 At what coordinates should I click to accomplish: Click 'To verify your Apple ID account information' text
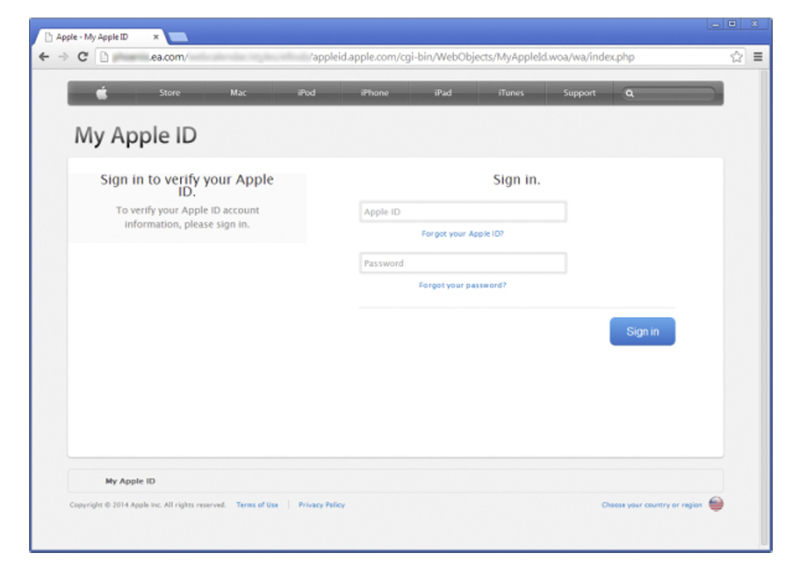click(x=187, y=217)
